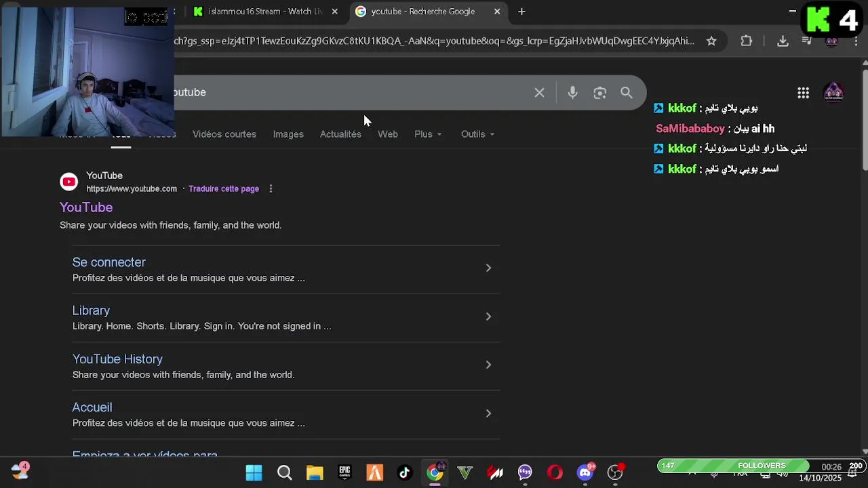
Task: Click the weather widget at taskbar left
Action: (x=20, y=470)
